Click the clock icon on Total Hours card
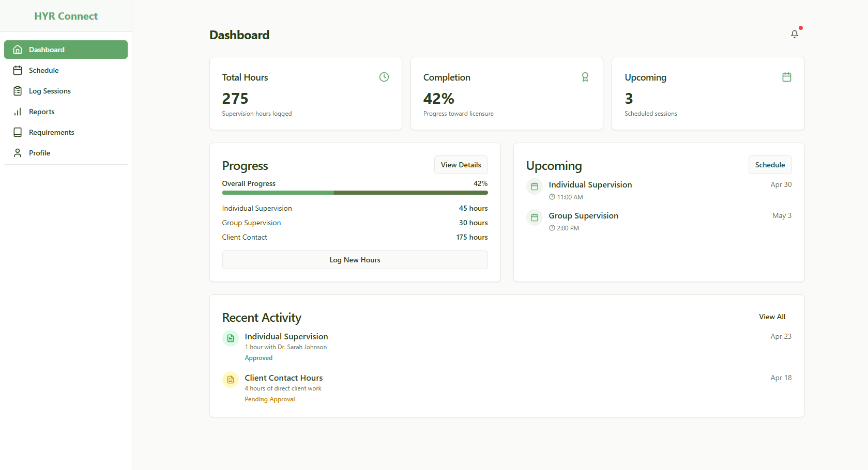The image size is (868, 470). coord(384,76)
